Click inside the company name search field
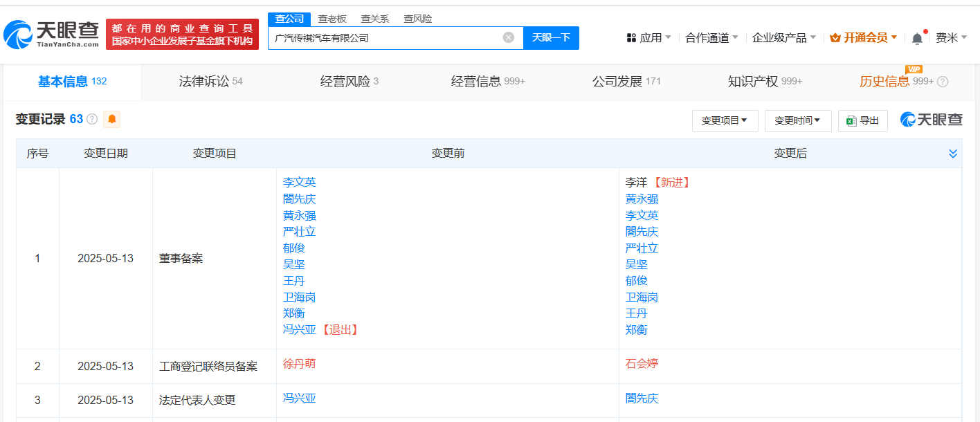Image resolution: width=980 pixels, height=422 pixels. pos(388,38)
